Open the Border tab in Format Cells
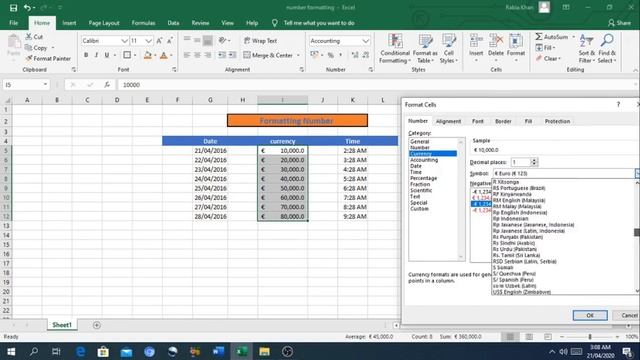Screen dimensions: 640x360 tap(503, 121)
